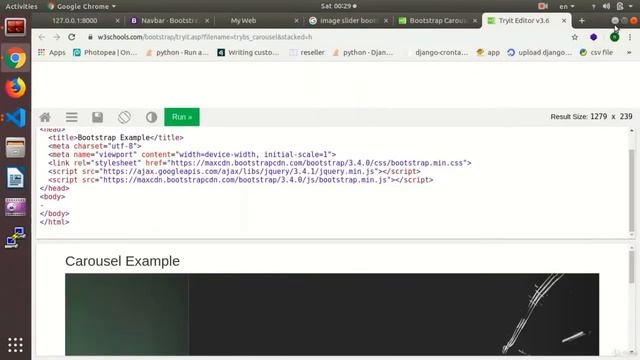Click the Result Size 1279 x 239 text
640x360 pixels.
point(591,117)
